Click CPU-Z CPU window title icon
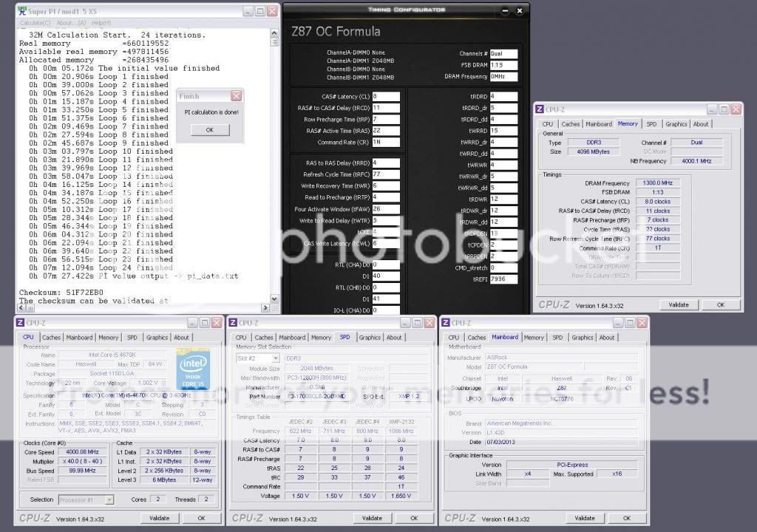The image size is (757, 532). (x=20, y=323)
